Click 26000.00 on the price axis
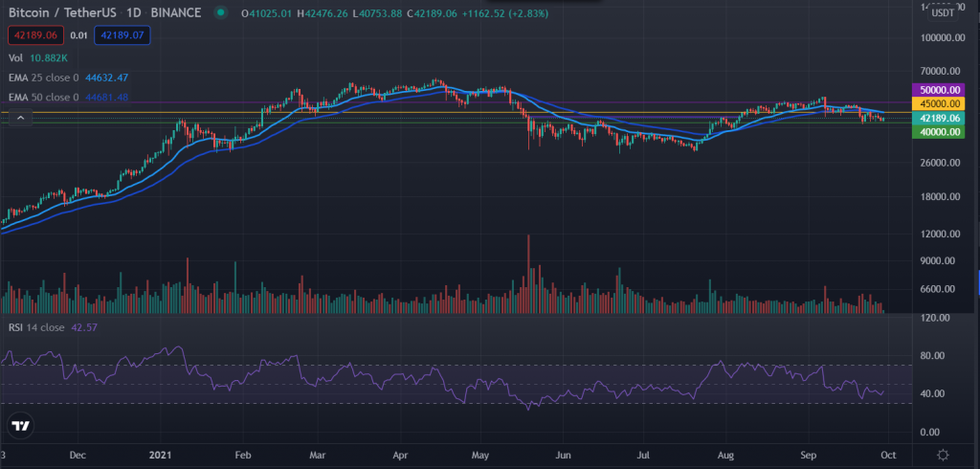Viewport: 980px width, 469px height. click(938, 163)
